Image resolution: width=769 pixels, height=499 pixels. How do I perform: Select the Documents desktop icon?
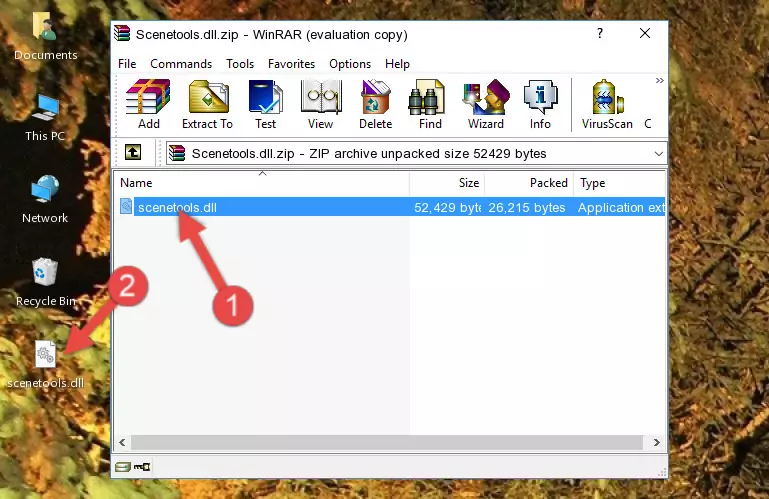click(x=45, y=37)
